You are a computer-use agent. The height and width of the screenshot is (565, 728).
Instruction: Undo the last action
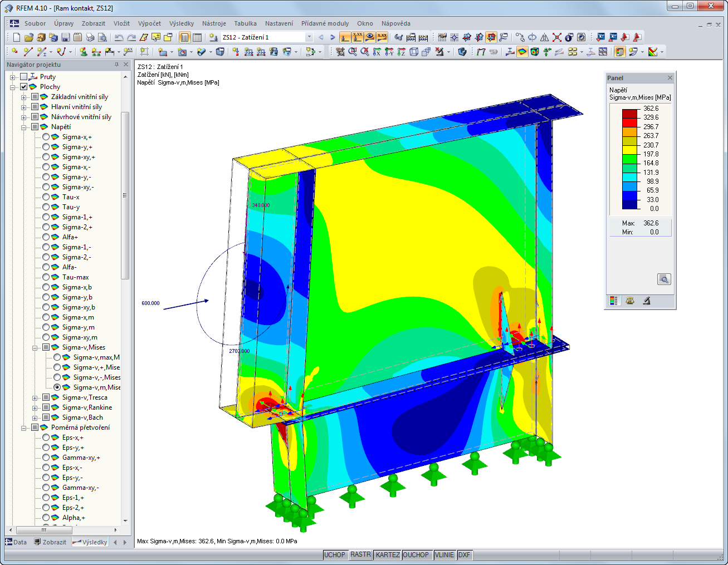119,37
